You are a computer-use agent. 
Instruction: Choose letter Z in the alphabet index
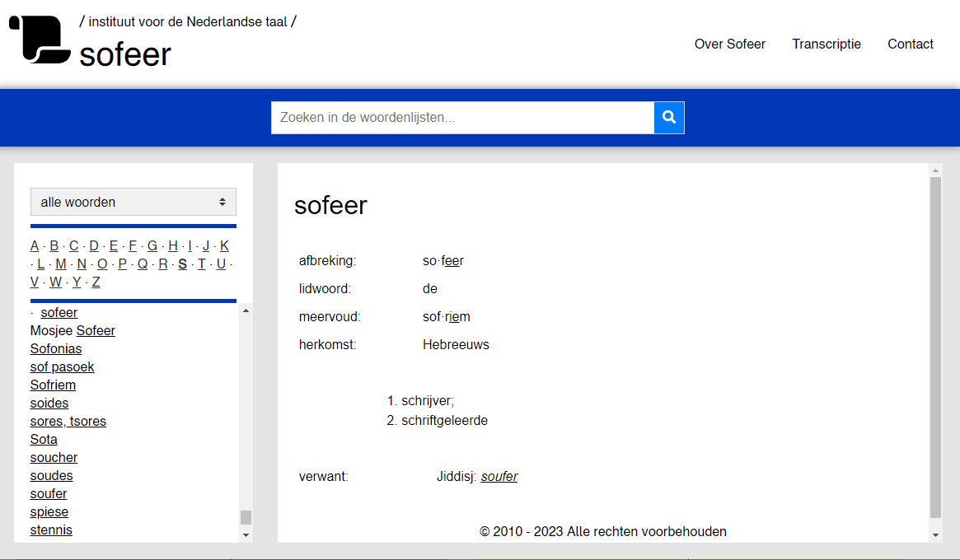[96, 282]
